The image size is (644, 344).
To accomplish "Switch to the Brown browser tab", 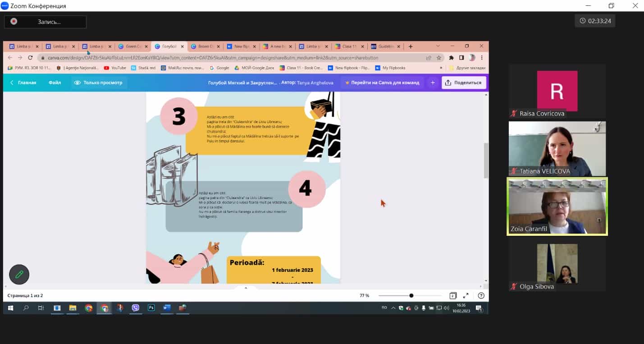I will pyautogui.click(x=206, y=46).
